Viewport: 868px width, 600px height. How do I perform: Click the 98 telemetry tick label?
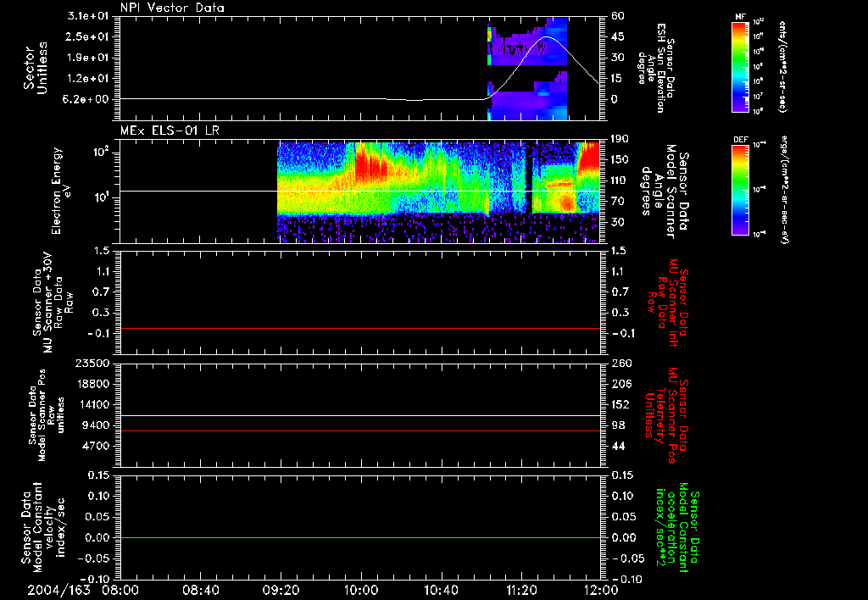click(618, 425)
